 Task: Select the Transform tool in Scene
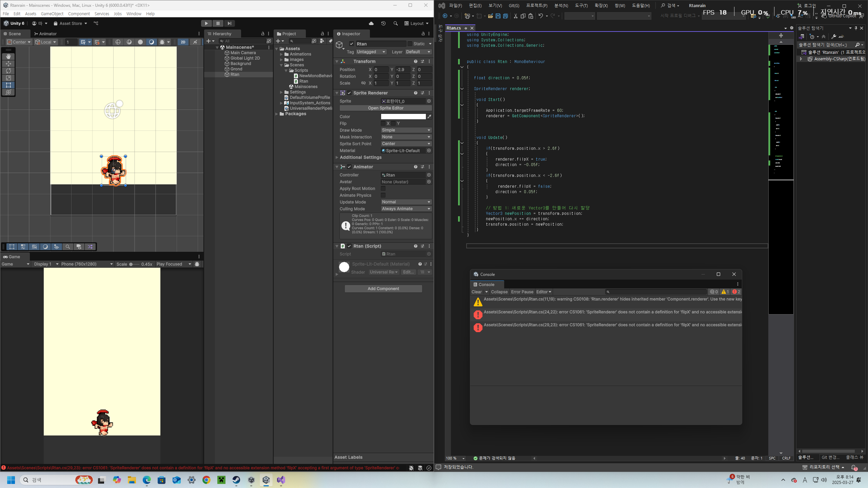click(8, 92)
